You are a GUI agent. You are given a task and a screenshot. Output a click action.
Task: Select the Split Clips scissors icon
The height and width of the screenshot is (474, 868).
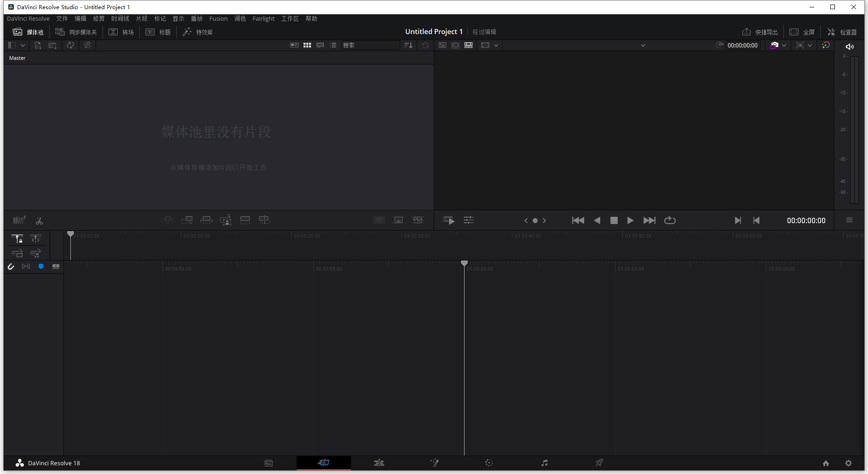click(40, 221)
